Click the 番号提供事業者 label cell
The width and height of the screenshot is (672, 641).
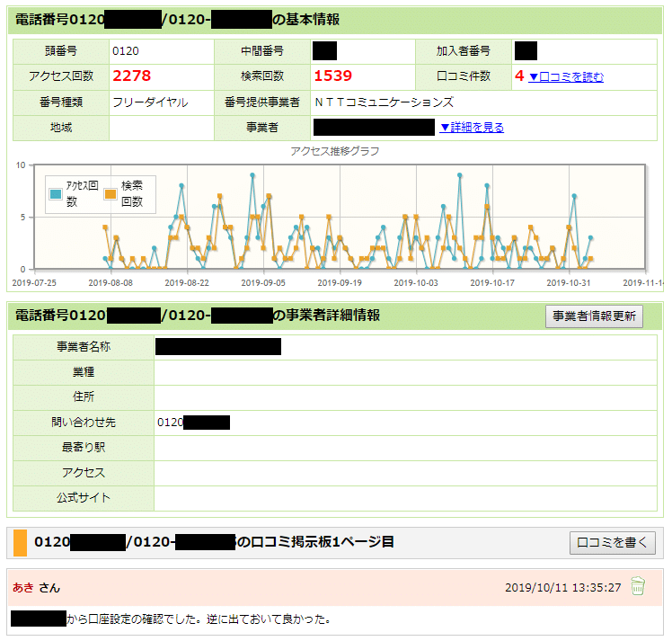point(262,102)
